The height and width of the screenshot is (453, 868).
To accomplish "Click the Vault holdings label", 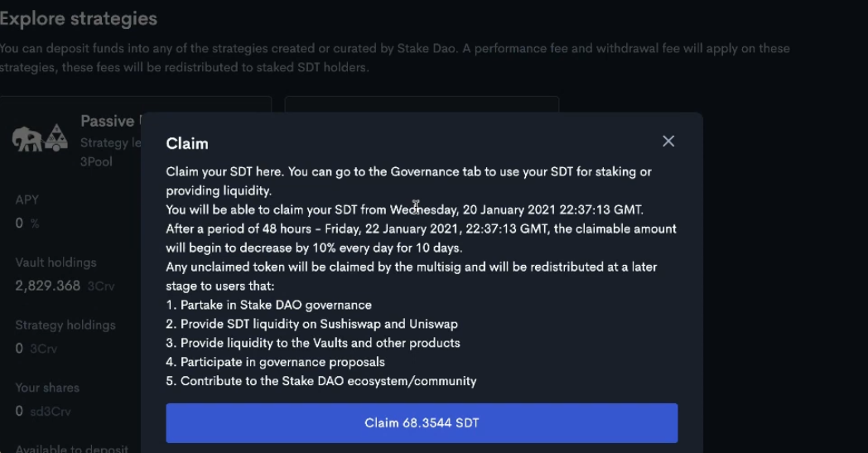I will 56,263.
